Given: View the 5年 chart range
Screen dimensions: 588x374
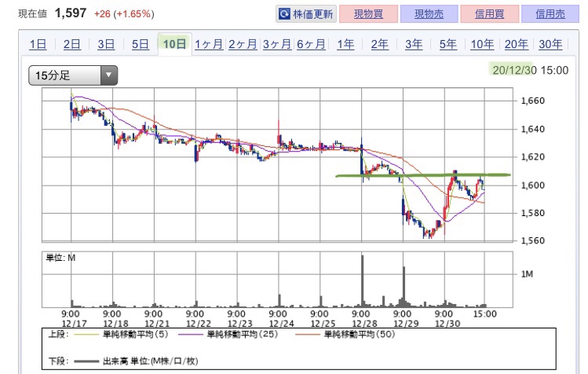Looking at the screenshot, I should pyautogui.click(x=448, y=44).
